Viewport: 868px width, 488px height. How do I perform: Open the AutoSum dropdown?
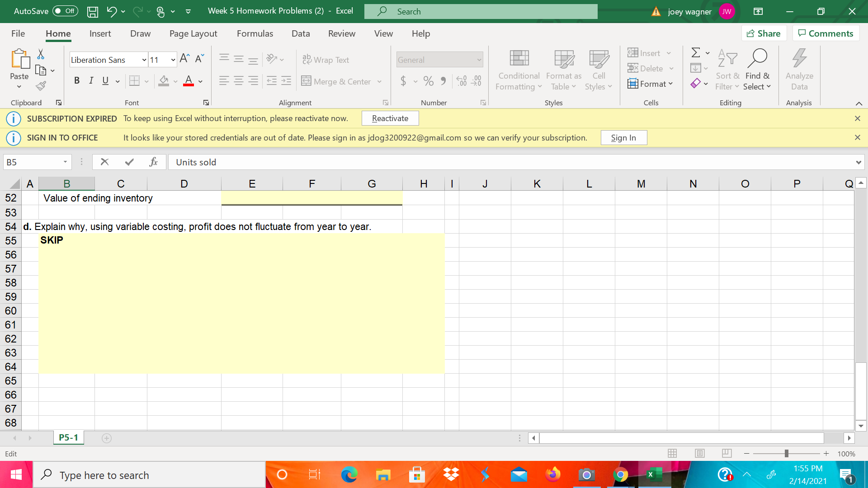coord(706,52)
